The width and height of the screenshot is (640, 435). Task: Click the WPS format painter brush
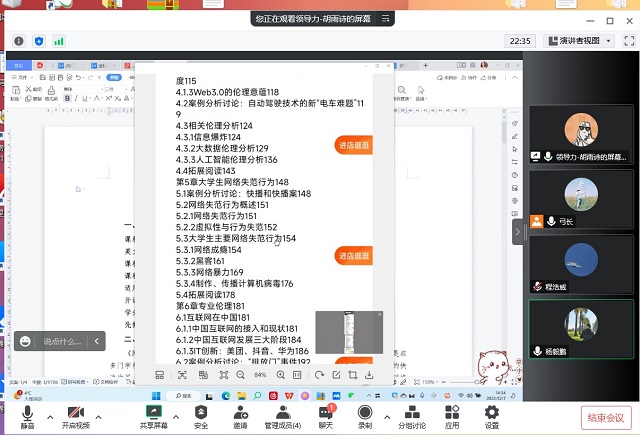pyautogui.click(x=51, y=93)
